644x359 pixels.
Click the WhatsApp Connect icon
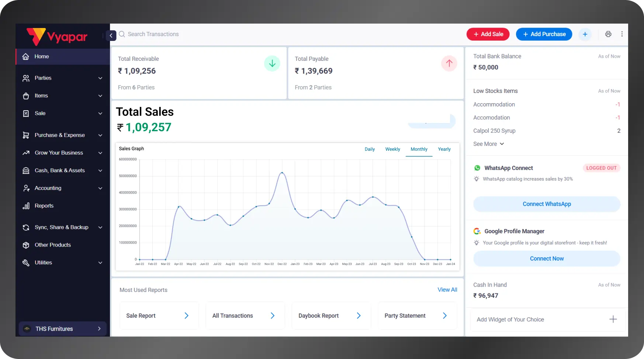pyautogui.click(x=477, y=168)
